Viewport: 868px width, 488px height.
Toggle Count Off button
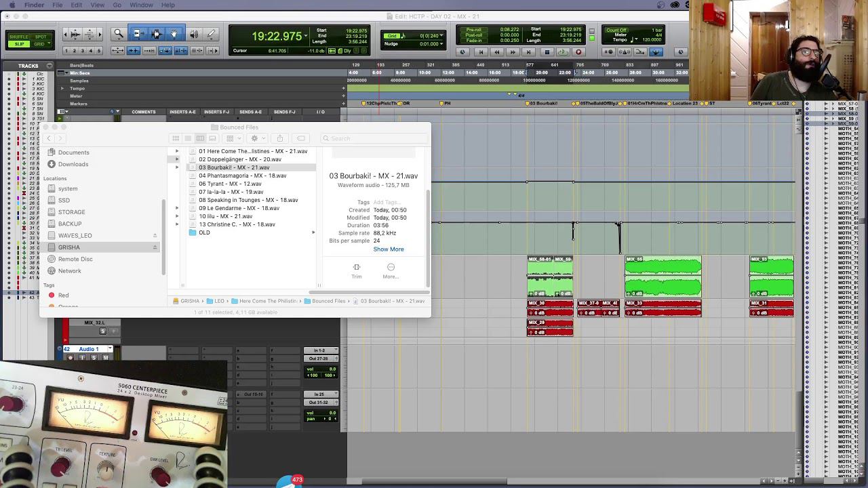pyautogui.click(x=617, y=30)
